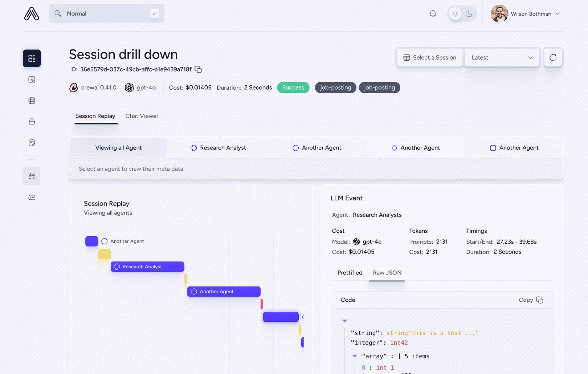Copy the code with the Copy button
588x374 pixels.
pyautogui.click(x=531, y=300)
